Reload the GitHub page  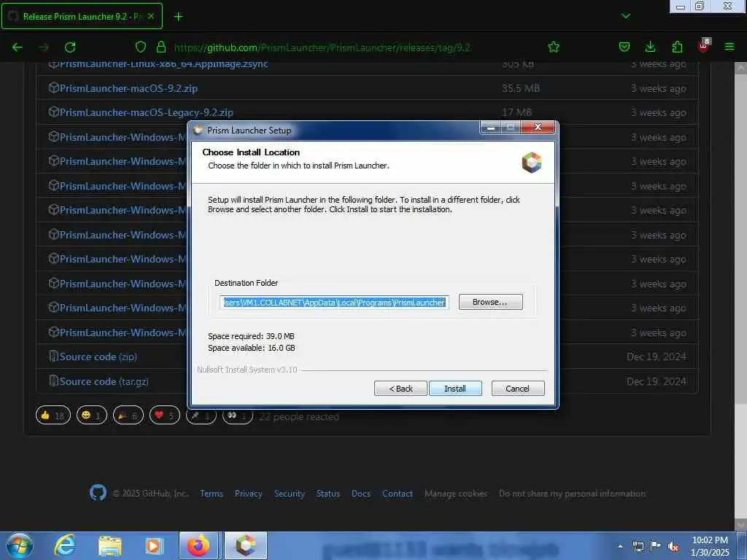[70, 47]
